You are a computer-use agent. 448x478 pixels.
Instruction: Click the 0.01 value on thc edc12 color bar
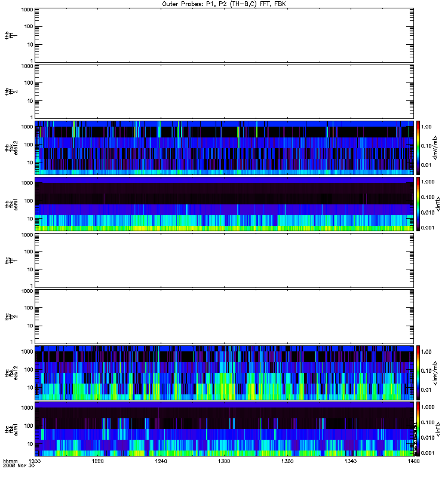tap(426, 390)
